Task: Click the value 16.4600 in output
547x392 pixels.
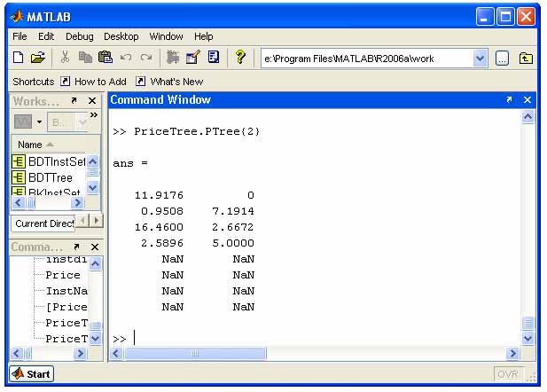Action: [159, 227]
